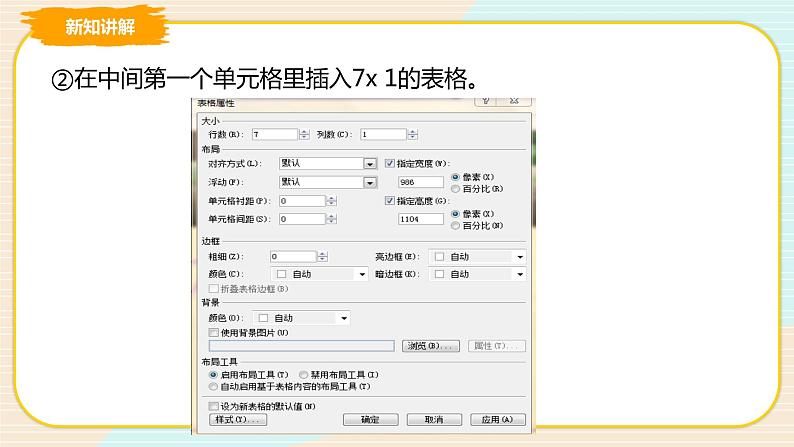Toggle collapse table border (折叠表格边框) checkbox
Image resolution: width=794 pixels, height=447 pixels.
(x=214, y=289)
